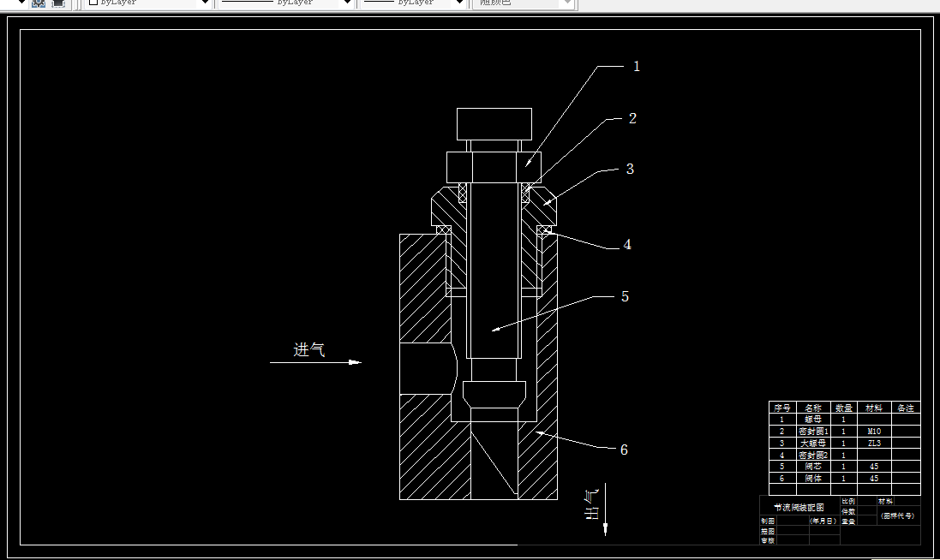Image resolution: width=940 pixels, height=560 pixels.
Task: Click the 名称 header in parts table
Action: [x=813, y=408]
